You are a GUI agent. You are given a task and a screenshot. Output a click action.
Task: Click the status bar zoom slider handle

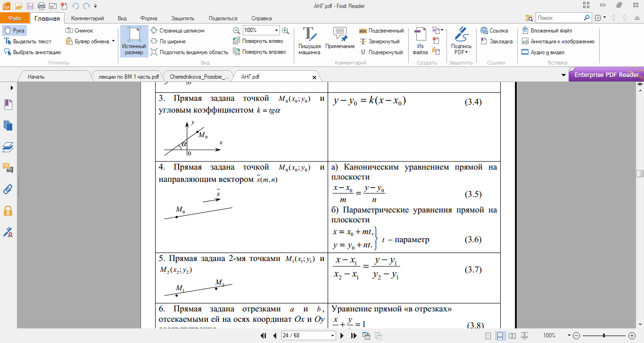pos(604,335)
